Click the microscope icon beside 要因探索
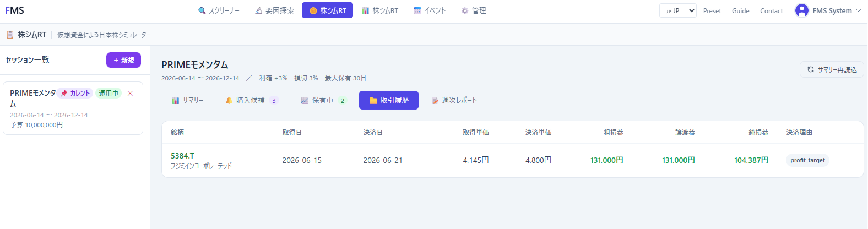The width and height of the screenshot is (868, 229). (259, 10)
